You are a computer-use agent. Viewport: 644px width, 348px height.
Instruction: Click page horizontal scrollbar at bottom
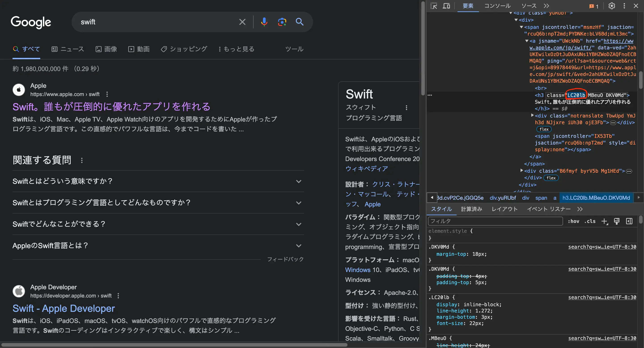pyautogui.click(x=174, y=345)
